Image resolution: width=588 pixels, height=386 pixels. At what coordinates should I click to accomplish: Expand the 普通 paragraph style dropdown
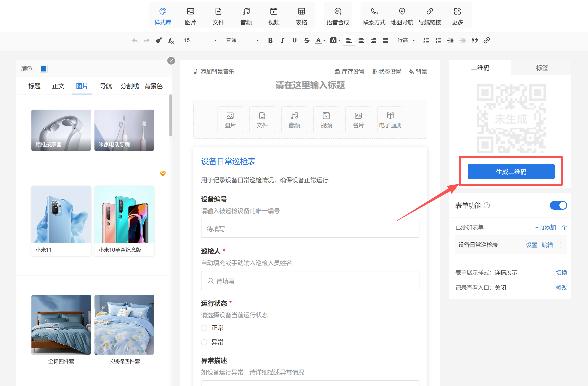(242, 40)
